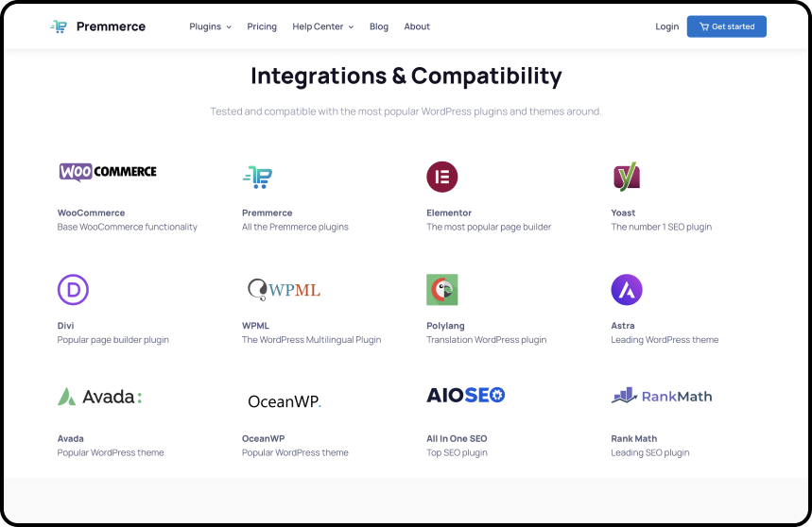
Task: Click the OceanWP logo
Action: [285, 401]
